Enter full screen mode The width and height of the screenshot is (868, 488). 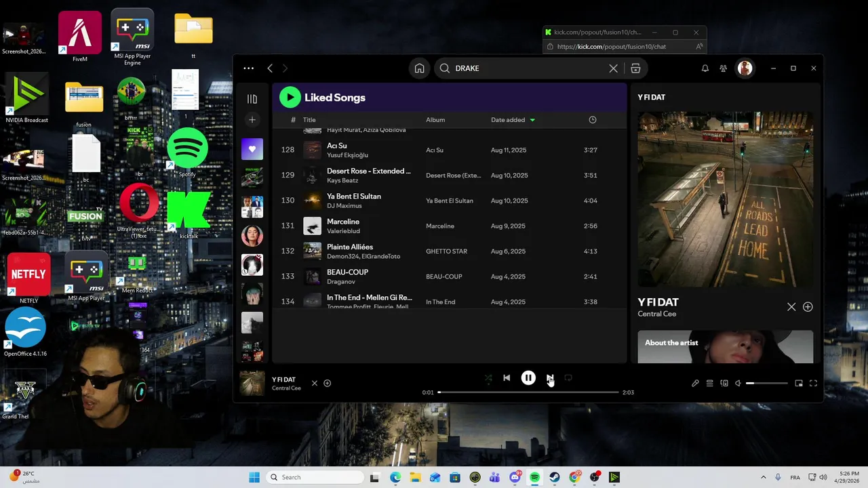[x=813, y=384]
